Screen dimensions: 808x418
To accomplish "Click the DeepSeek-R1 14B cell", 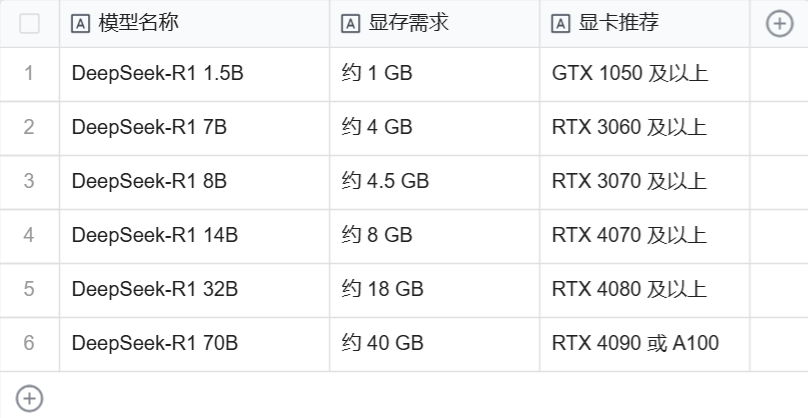I will [x=194, y=235].
